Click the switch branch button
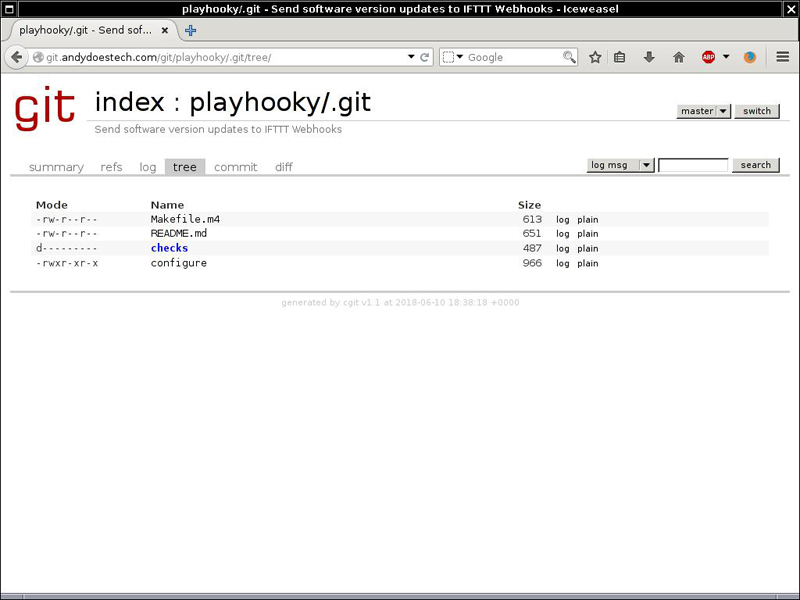Viewport: 800px width, 600px height. pyautogui.click(x=757, y=111)
